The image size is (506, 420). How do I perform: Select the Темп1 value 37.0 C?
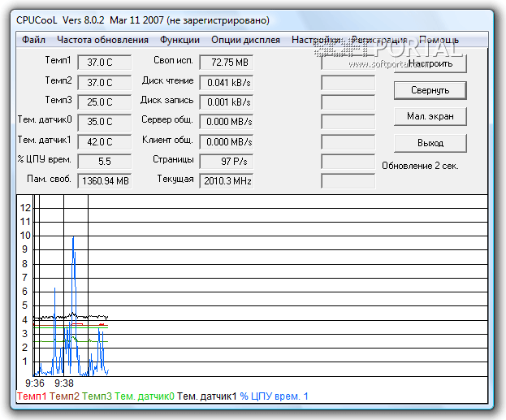pos(104,63)
